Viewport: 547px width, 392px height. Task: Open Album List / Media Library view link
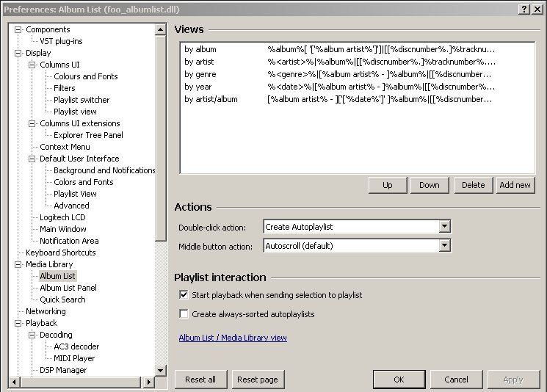click(x=233, y=338)
